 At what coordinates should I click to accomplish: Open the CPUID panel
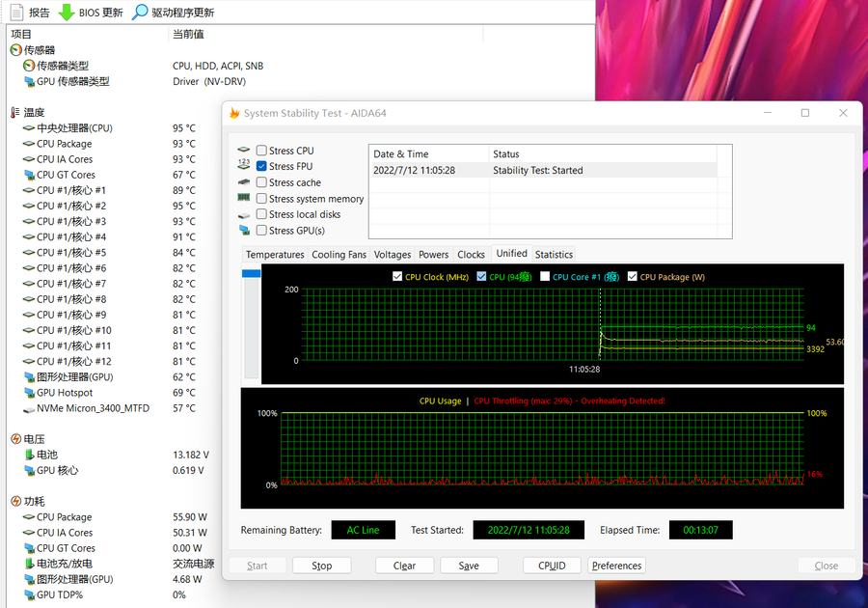pos(552,566)
